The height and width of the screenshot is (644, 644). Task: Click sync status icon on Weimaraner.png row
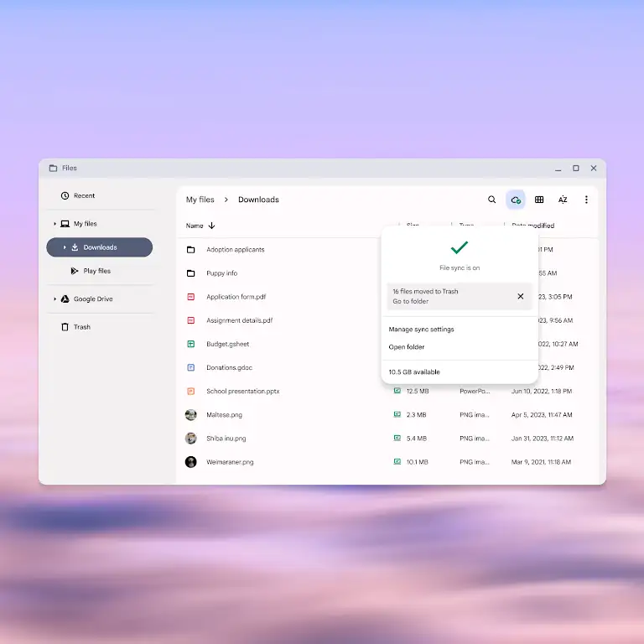pyautogui.click(x=397, y=462)
